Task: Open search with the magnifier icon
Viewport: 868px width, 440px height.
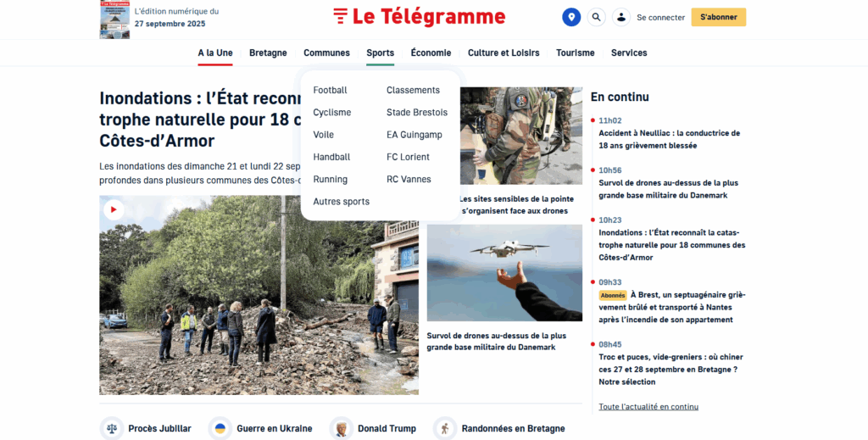Action: tap(596, 17)
